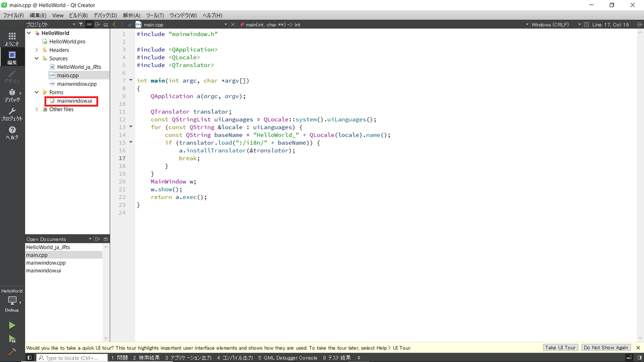Go forward with right arrow in editor toolbar
This screenshot has height=362, width=644.
click(122, 24)
